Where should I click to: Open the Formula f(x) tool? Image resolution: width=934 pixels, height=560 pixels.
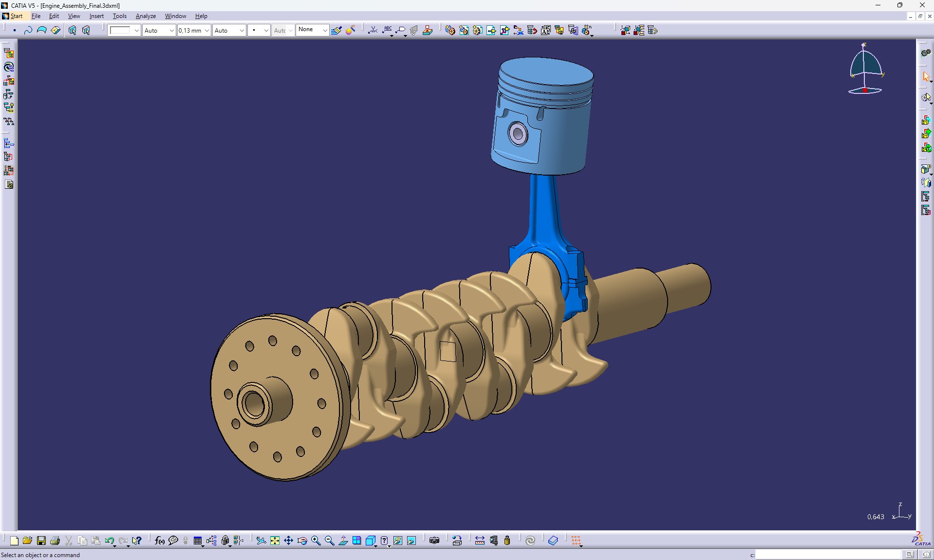click(159, 541)
